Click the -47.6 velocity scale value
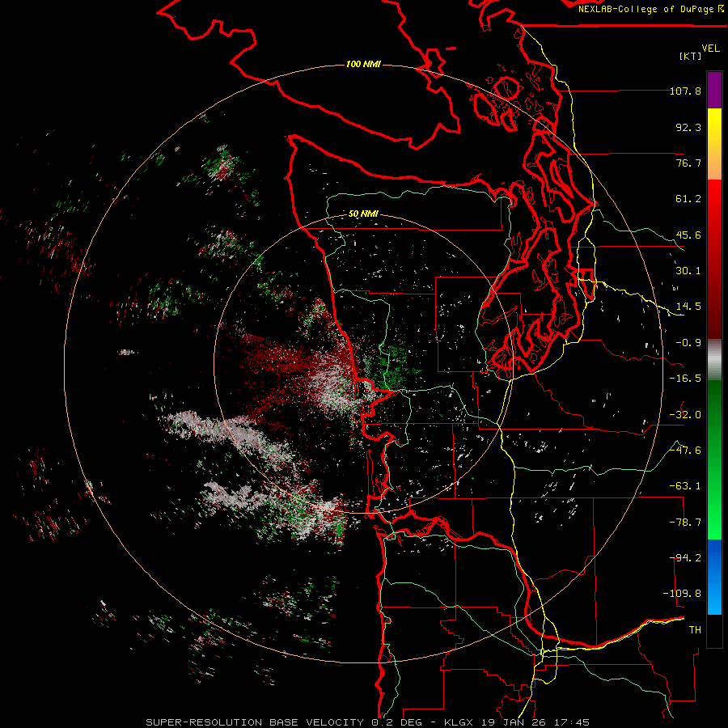The height and width of the screenshot is (728, 728). coord(685,450)
